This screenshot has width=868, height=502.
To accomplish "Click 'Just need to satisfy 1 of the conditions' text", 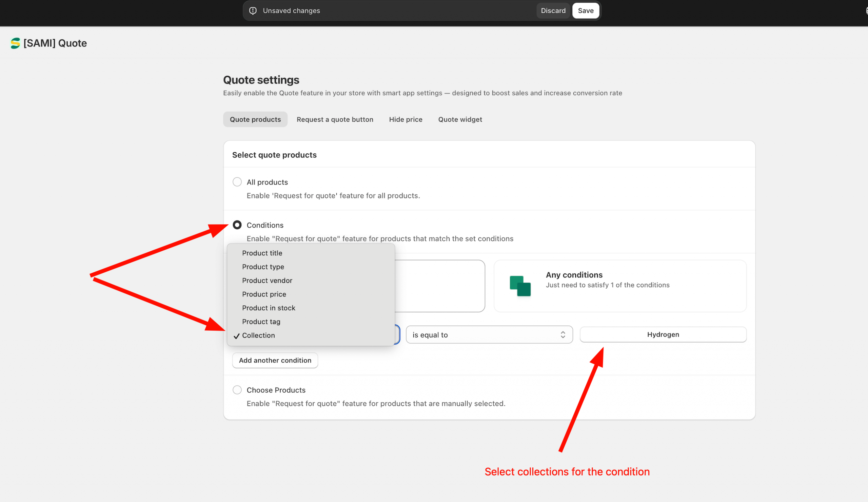I will click(x=608, y=285).
